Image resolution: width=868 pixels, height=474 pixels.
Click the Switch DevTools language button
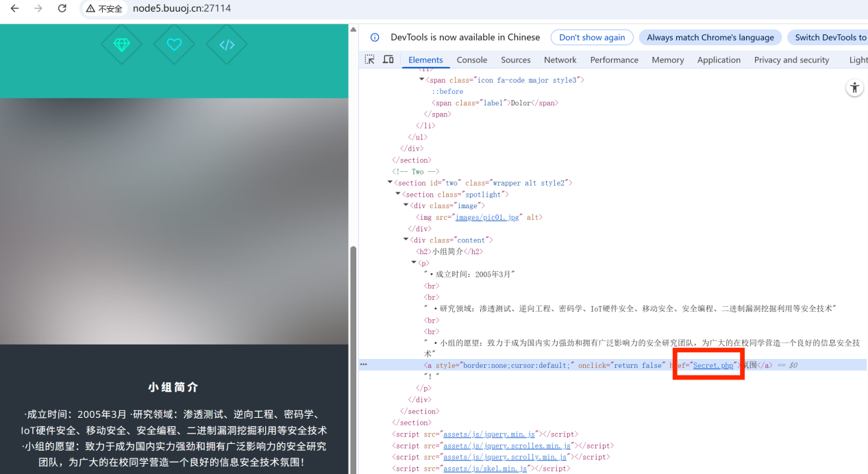[828, 38]
